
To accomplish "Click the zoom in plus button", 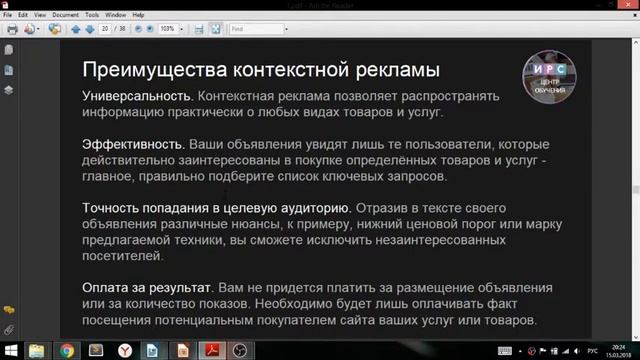I will pyautogui.click(x=150, y=29).
